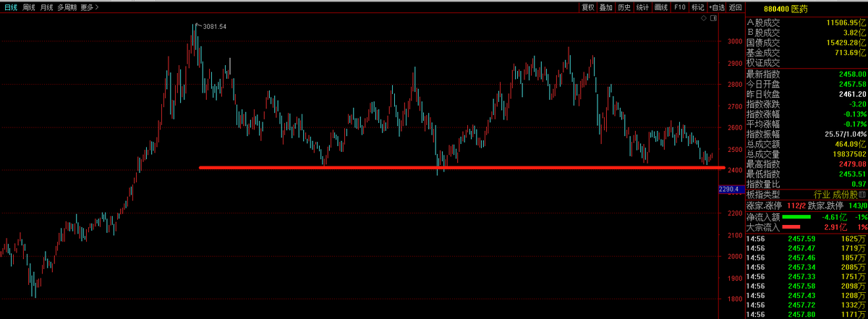Click the 大宗流入 value 2.91亿
The width and height of the screenshot is (868, 319).
[x=834, y=227]
